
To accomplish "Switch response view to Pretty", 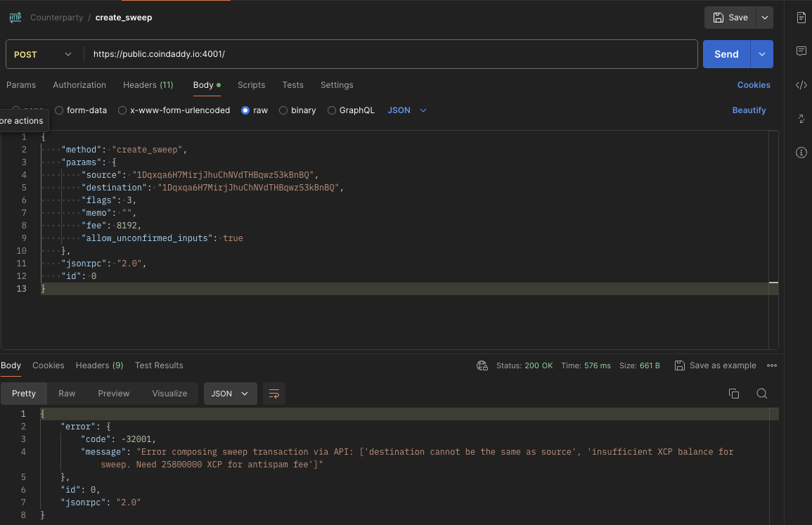I will coord(24,394).
